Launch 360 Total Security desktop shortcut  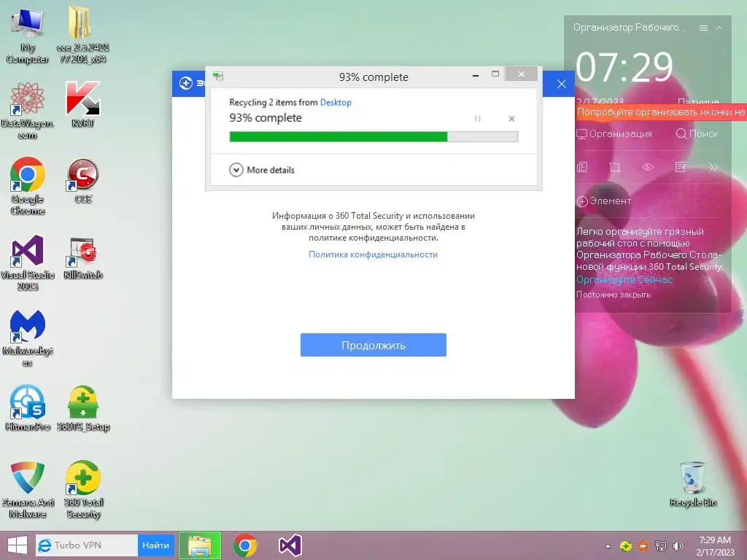point(83,489)
